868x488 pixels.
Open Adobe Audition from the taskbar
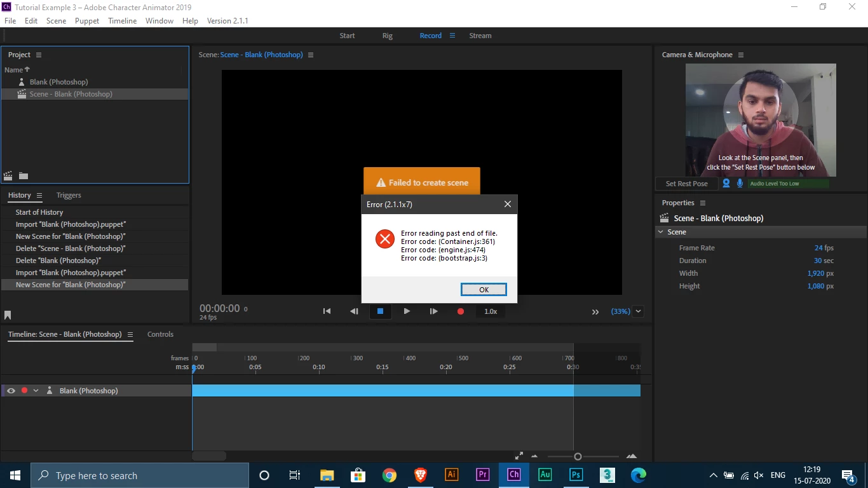545,475
